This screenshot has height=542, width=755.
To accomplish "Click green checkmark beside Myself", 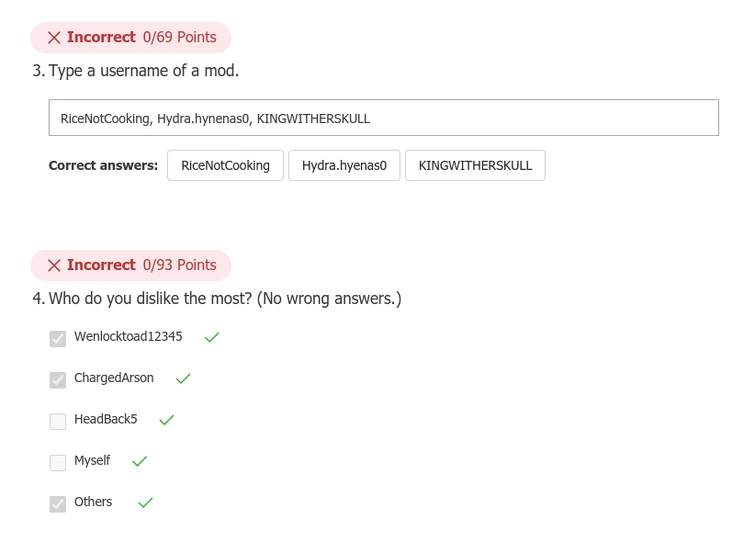I will 140,462.
